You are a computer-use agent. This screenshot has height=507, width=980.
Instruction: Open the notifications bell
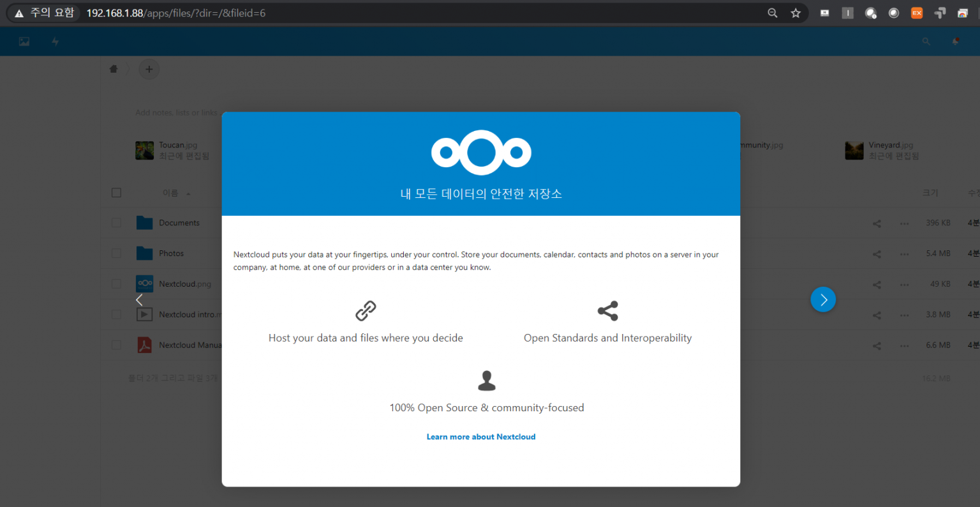pos(956,42)
